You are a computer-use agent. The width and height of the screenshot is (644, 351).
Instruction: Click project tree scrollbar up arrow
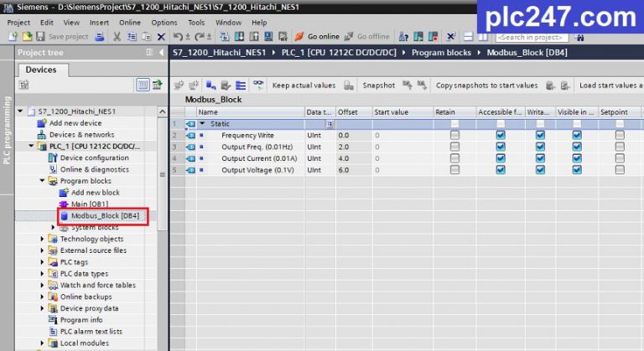point(162,111)
